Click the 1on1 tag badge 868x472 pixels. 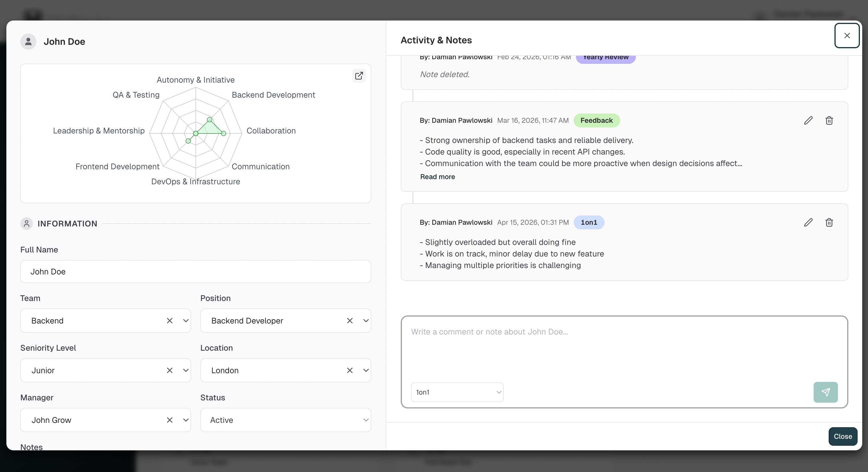(x=589, y=222)
